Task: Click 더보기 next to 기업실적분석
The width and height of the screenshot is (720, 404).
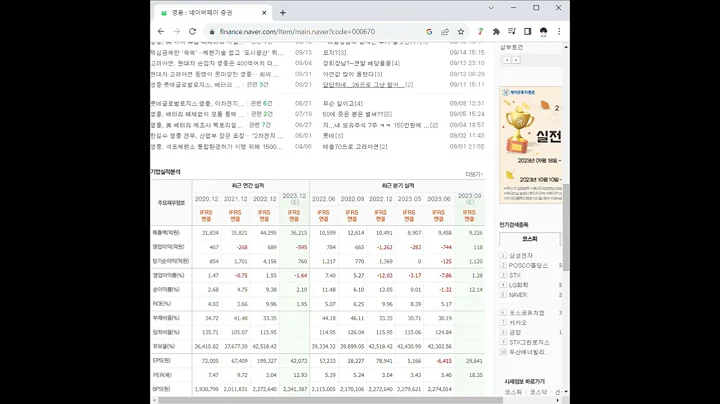Action: (474, 174)
